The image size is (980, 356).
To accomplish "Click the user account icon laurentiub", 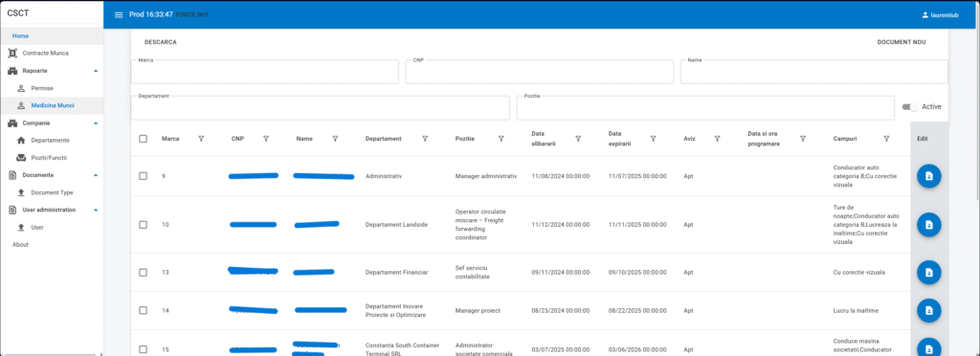I will click(x=925, y=15).
